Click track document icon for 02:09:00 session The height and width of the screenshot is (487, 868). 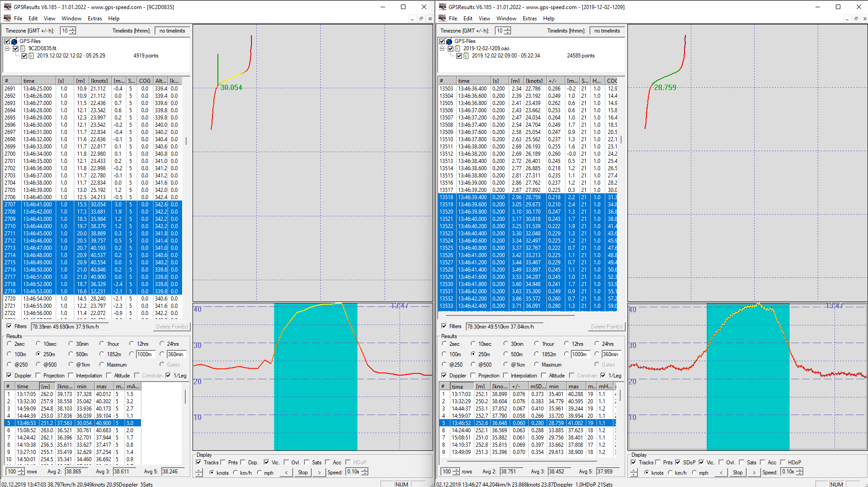click(x=466, y=56)
